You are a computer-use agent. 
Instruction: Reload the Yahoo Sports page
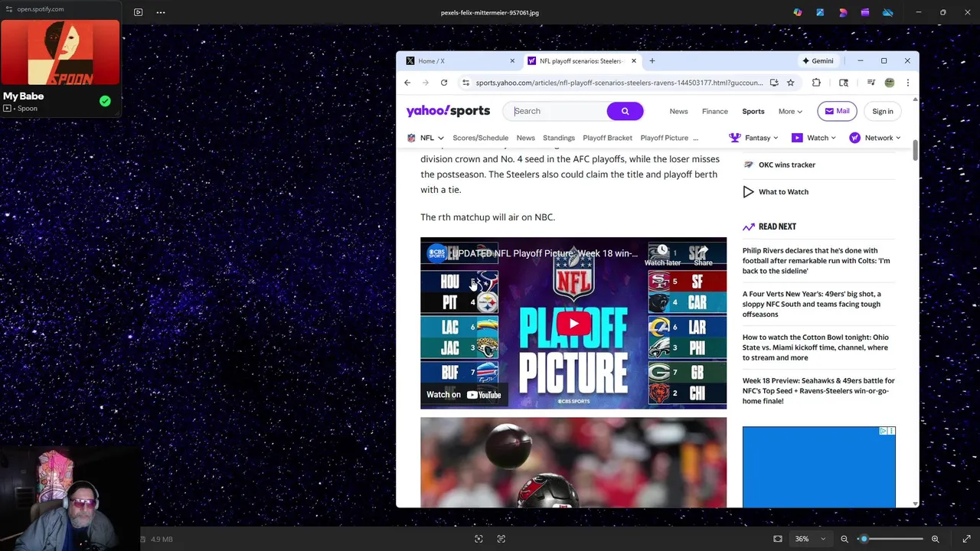444,83
